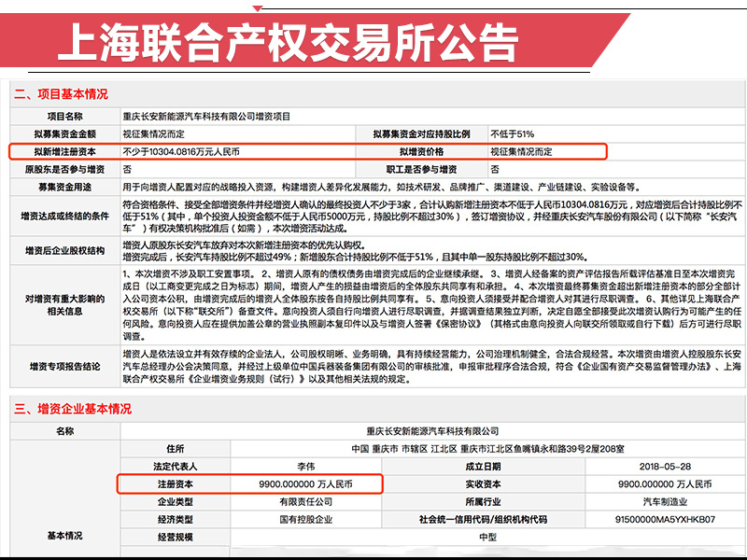The height and width of the screenshot is (560, 747).
Task: Select 9900.000000 万人民币 beside 注册资本
Action: pos(306,483)
